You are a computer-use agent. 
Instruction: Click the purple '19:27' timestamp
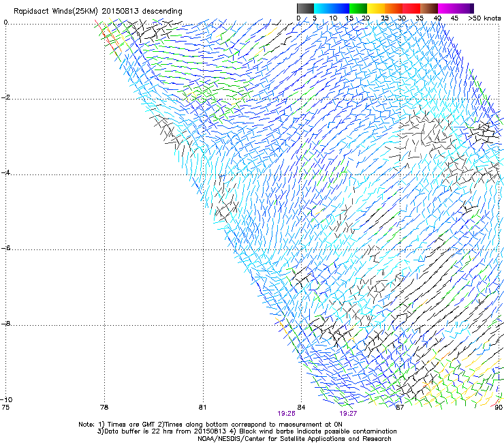tap(348, 414)
